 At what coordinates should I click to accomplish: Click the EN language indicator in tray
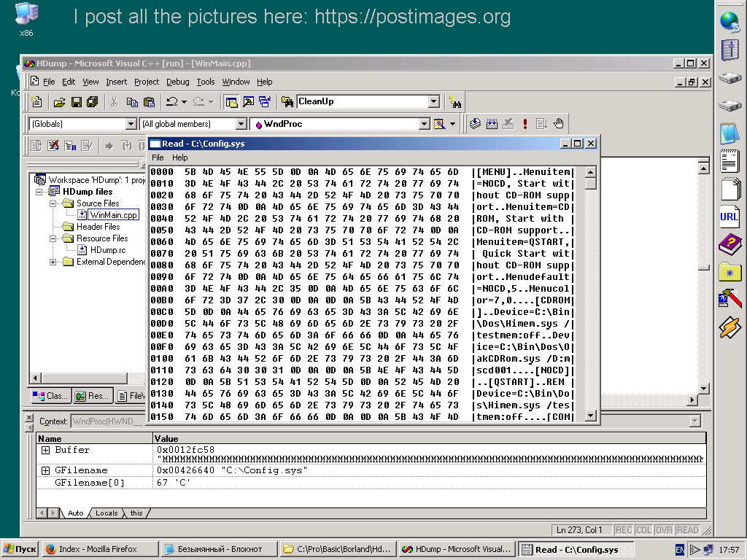[680, 550]
